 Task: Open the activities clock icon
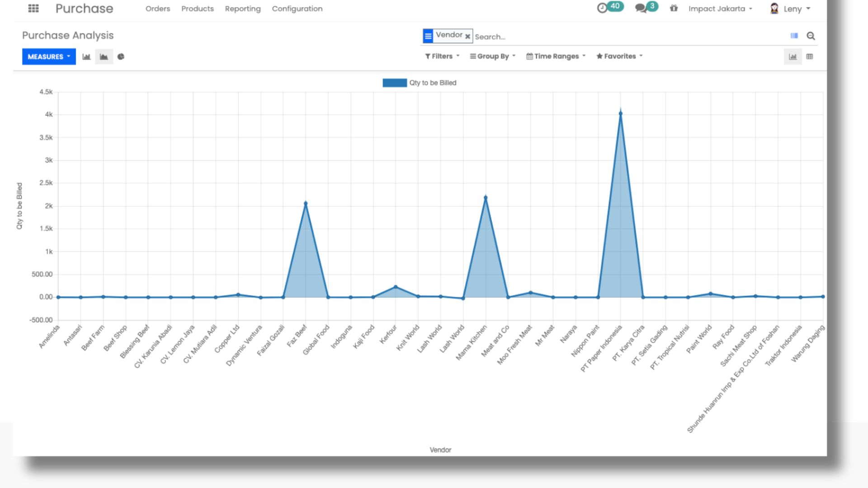[602, 8]
